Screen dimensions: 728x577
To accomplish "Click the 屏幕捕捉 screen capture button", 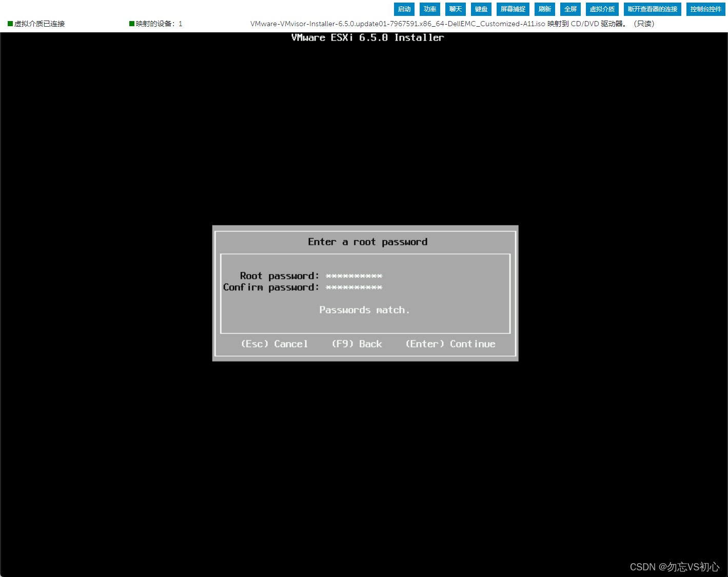I will [x=513, y=9].
